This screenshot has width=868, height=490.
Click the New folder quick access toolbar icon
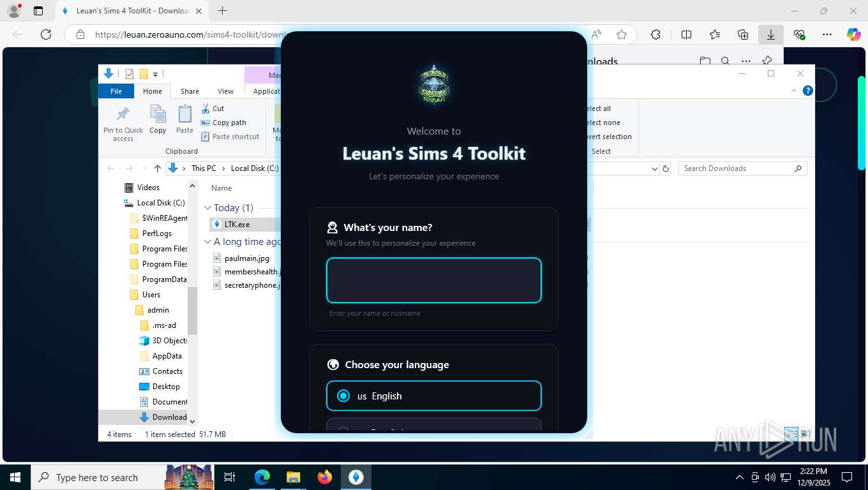pyautogui.click(x=144, y=74)
